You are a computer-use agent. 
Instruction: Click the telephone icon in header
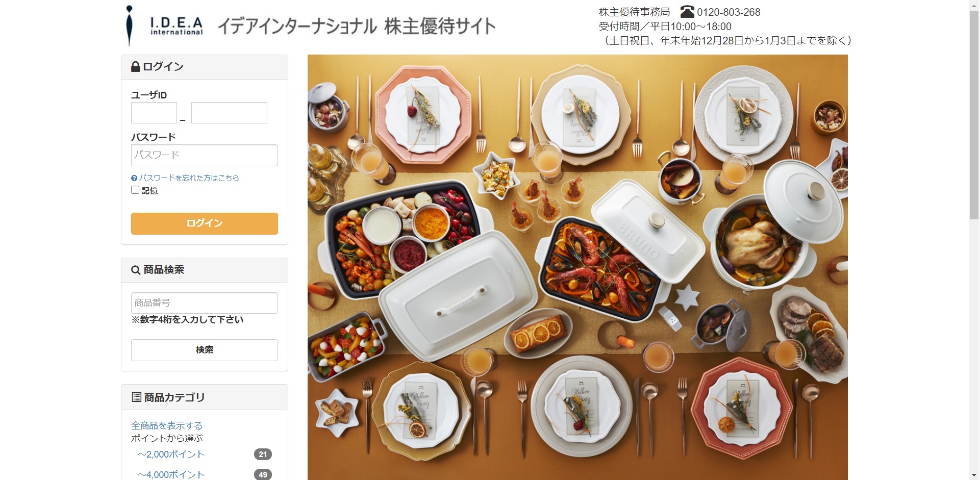(687, 12)
